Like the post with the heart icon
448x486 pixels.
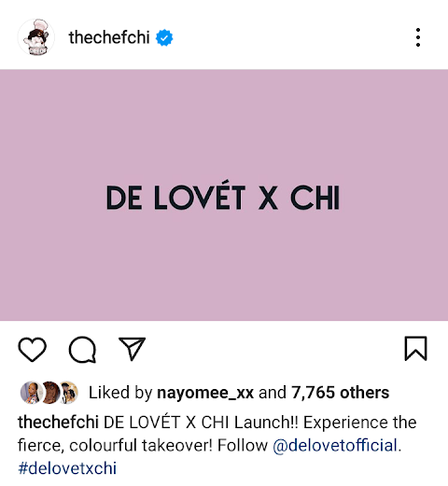33,349
